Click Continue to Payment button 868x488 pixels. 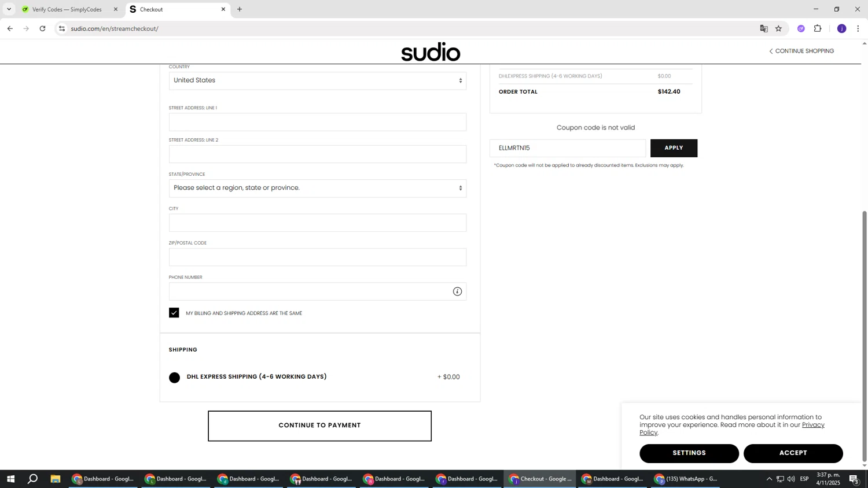pos(319,426)
